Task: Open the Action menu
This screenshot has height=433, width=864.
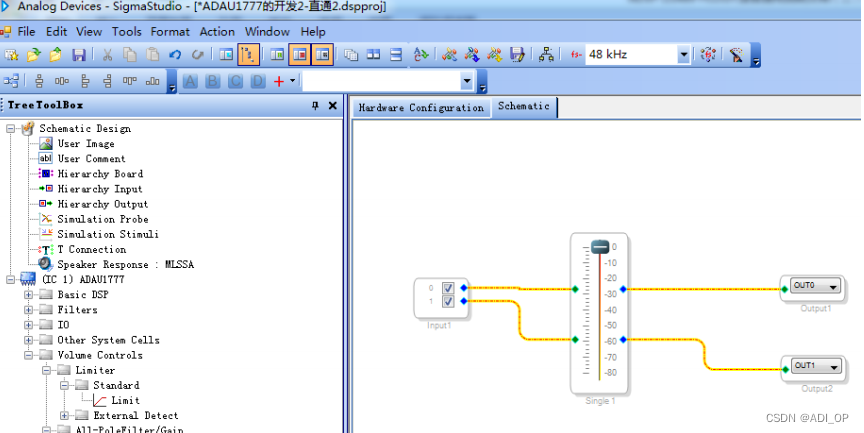Action: coord(217,31)
